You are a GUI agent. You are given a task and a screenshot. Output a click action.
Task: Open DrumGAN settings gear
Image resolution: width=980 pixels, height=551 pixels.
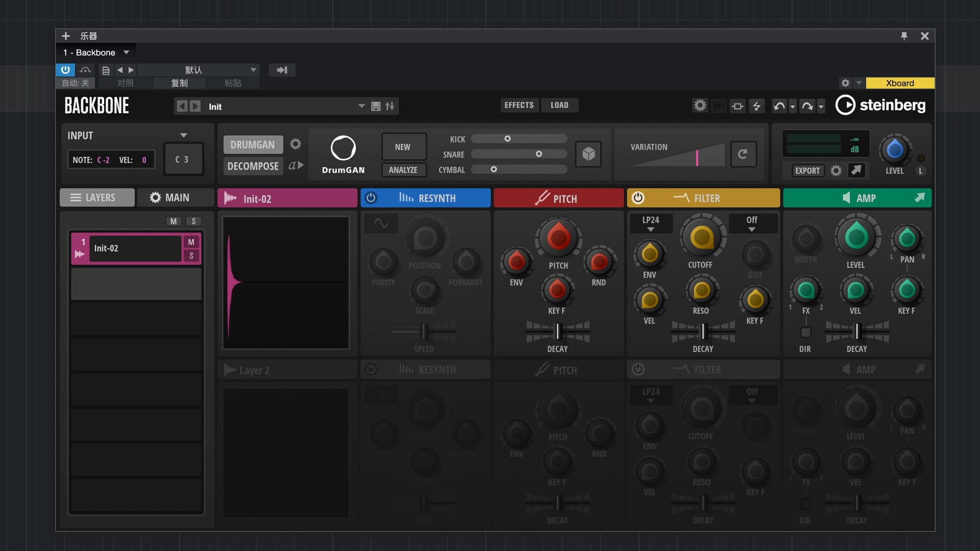(x=296, y=144)
